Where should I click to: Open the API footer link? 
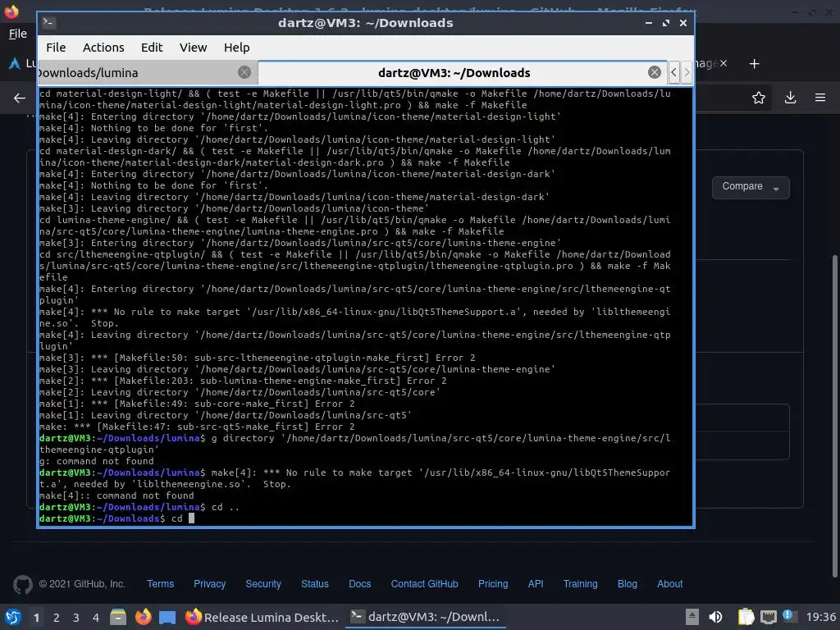coord(535,584)
